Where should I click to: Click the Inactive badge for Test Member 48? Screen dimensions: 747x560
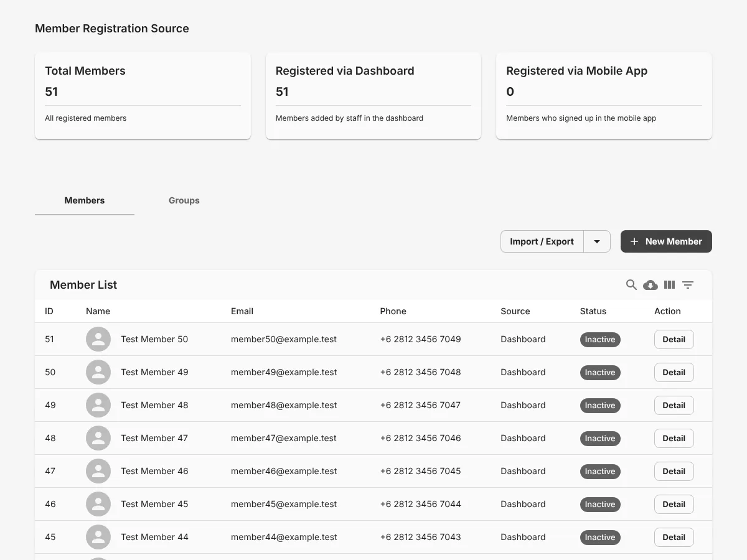click(x=600, y=405)
